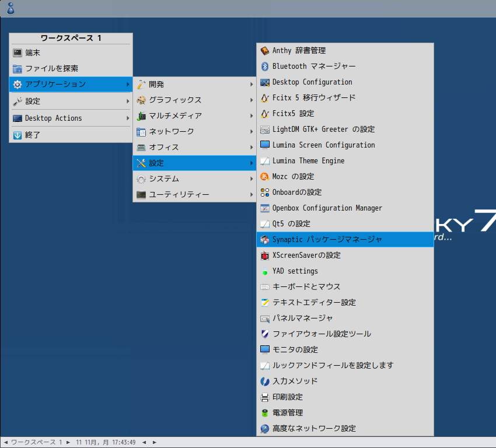Viewport: 496px width, 448px height.
Task: Click the 電源管理 battery icon
Action: [265, 413]
